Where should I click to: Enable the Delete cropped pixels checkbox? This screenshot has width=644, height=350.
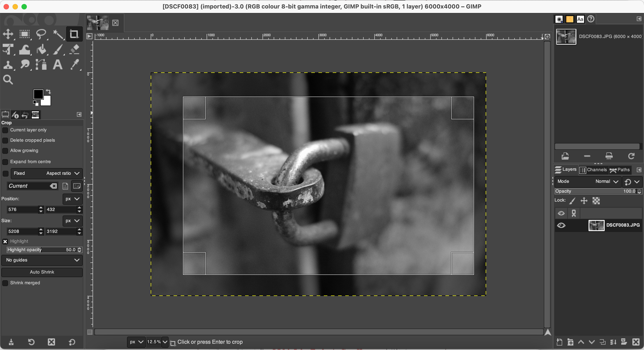pos(5,140)
